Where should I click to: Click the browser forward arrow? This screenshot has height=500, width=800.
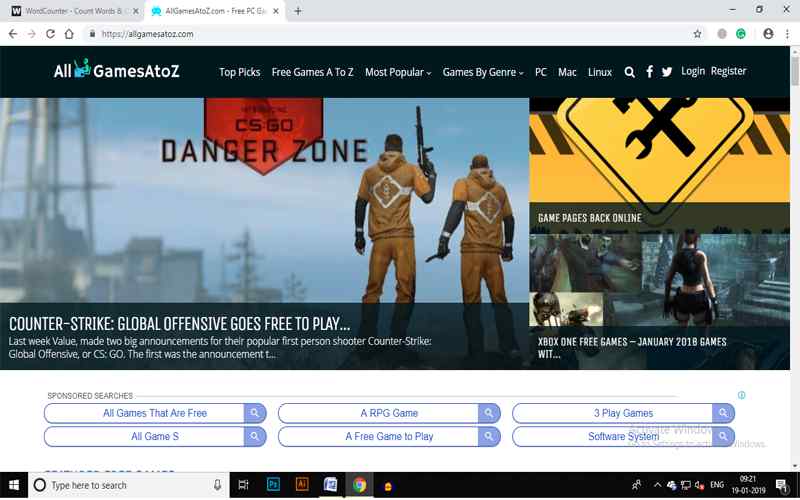coord(32,34)
